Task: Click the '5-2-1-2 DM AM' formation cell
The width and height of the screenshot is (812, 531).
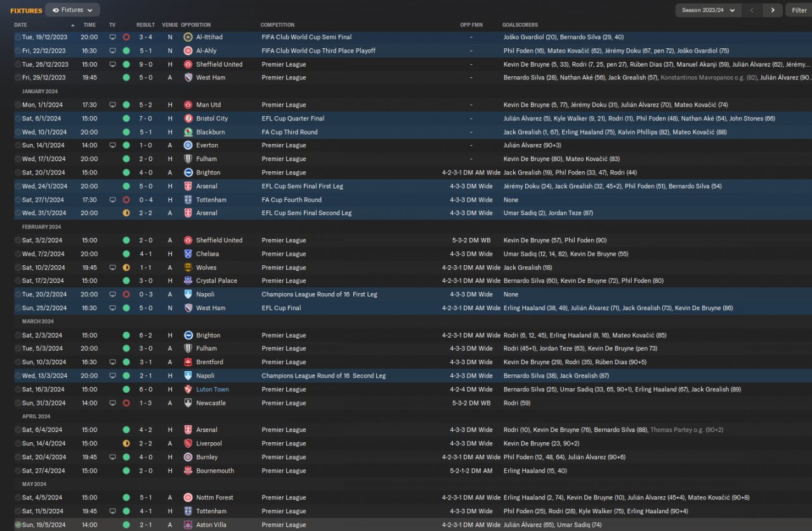Action: pos(471,471)
